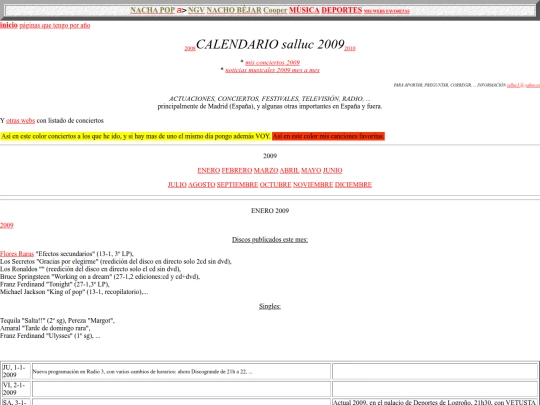Viewport: 540px width, 405px height.
Task: Click the 'VI, 2-1-2009' date cell
Action: 16,389
